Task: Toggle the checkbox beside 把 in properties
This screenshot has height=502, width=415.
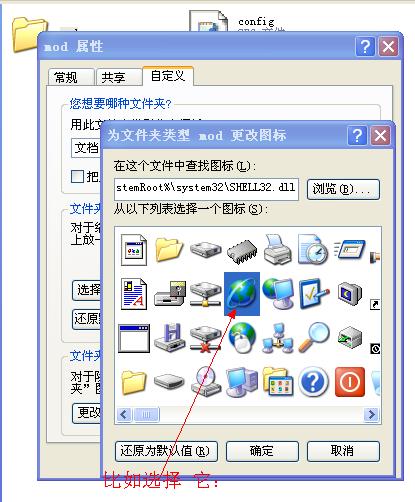Action: (x=77, y=176)
